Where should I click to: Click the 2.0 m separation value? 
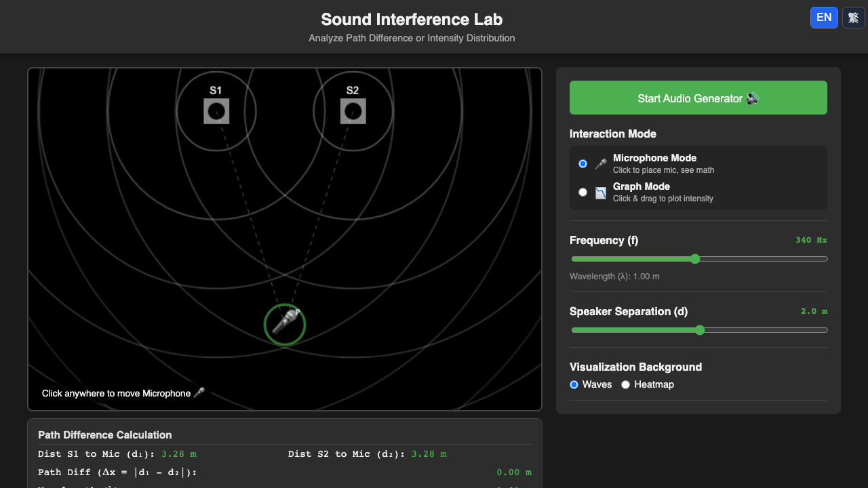click(814, 311)
